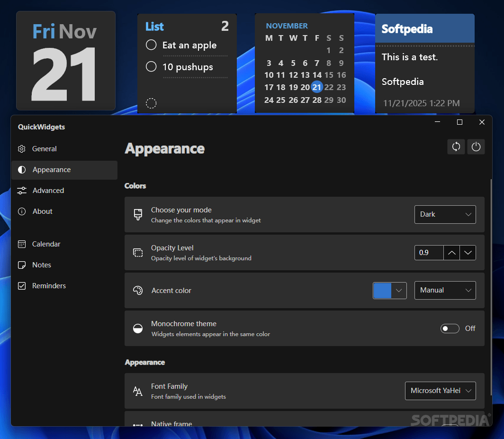
Task: Check off the Eat an apple task
Action: pos(151,45)
